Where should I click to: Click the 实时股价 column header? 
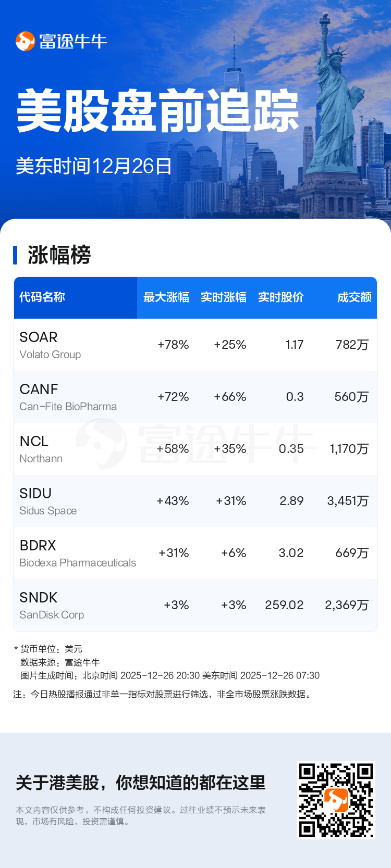[x=280, y=297]
